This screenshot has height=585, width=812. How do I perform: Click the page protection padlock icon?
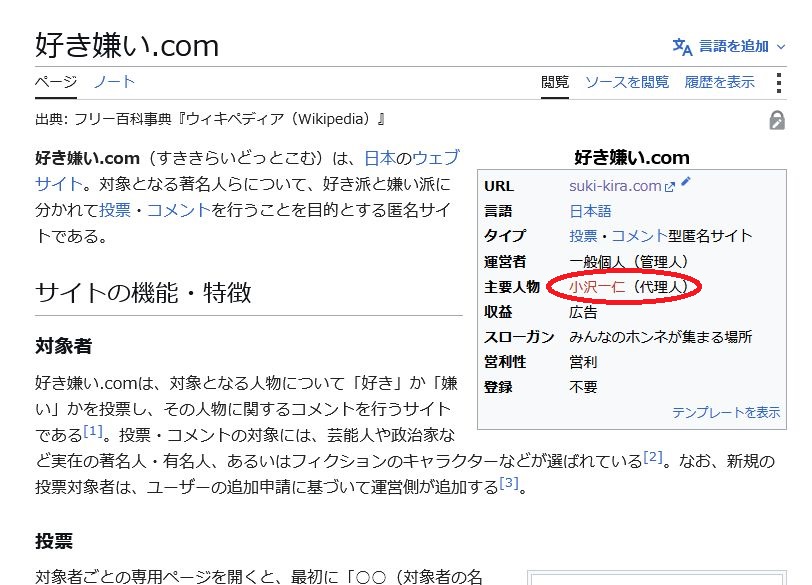point(777,120)
